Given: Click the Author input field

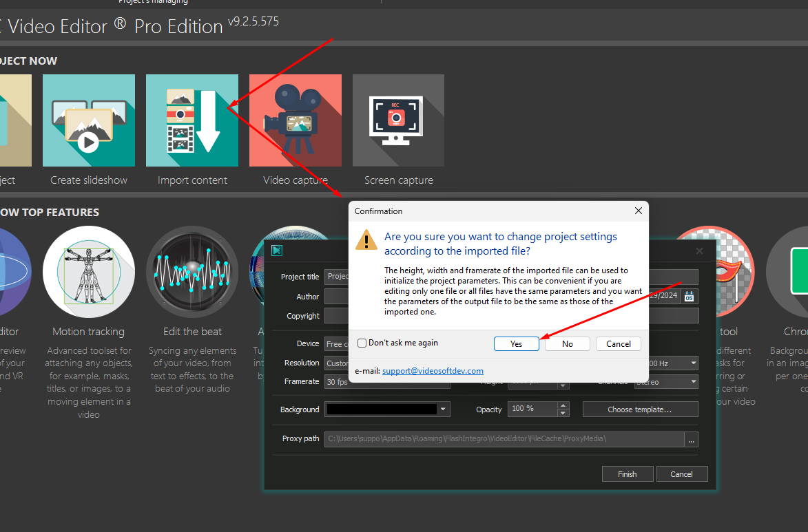Looking at the screenshot, I should tap(337, 297).
